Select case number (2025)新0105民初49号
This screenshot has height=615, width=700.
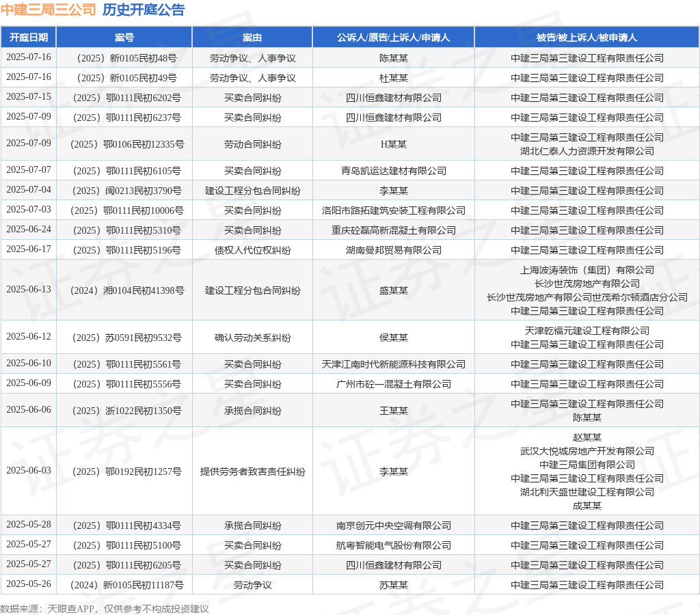[x=126, y=78]
